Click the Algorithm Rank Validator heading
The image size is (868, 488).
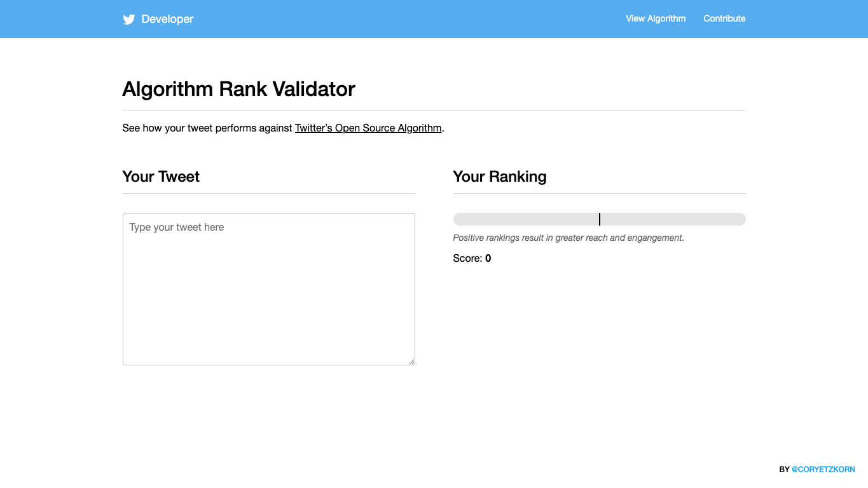coord(238,89)
